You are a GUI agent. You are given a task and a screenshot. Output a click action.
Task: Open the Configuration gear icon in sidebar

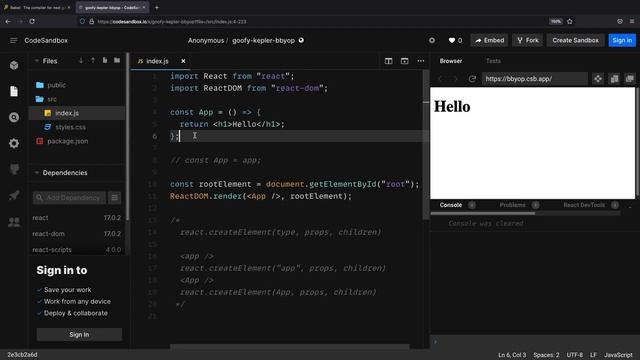(x=14, y=143)
